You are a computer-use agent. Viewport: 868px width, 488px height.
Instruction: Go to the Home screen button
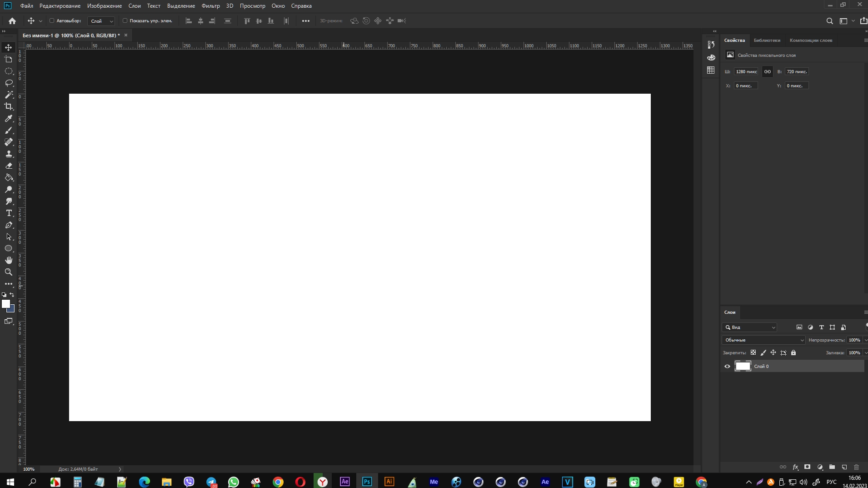click(12, 21)
